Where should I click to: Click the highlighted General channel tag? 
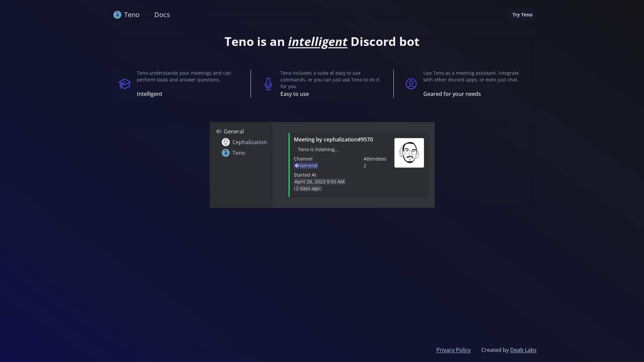tap(306, 165)
